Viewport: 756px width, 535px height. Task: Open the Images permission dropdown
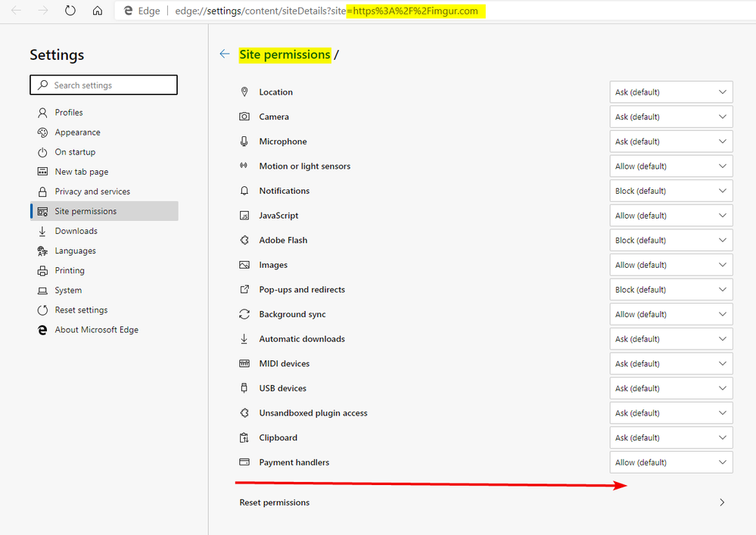click(x=671, y=265)
